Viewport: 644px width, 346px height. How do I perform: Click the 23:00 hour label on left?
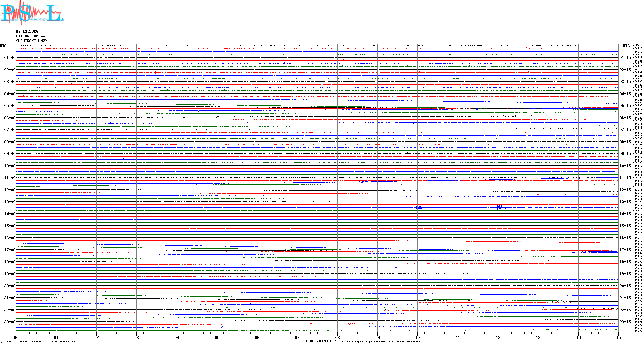coord(10,322)
